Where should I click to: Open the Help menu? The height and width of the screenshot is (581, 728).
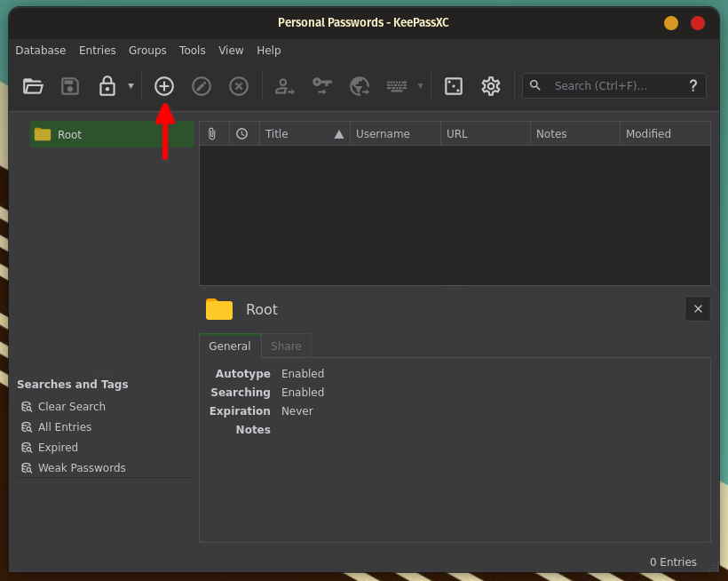pyautogui.click(x=269, y=50)
